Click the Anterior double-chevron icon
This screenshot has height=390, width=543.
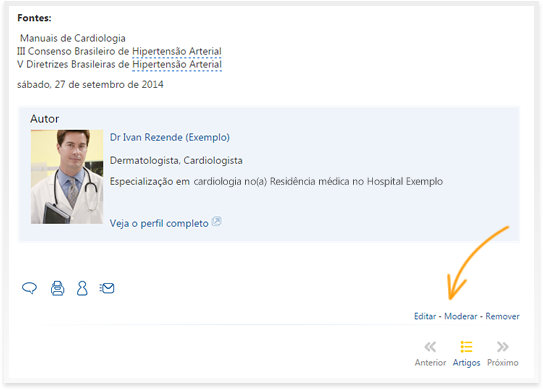[x=430, y=347]
